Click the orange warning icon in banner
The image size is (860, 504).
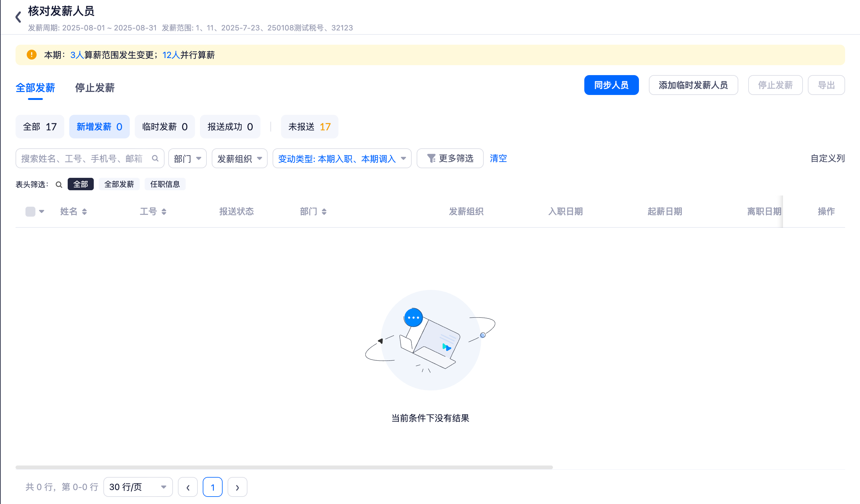click(x=32, y=55)
